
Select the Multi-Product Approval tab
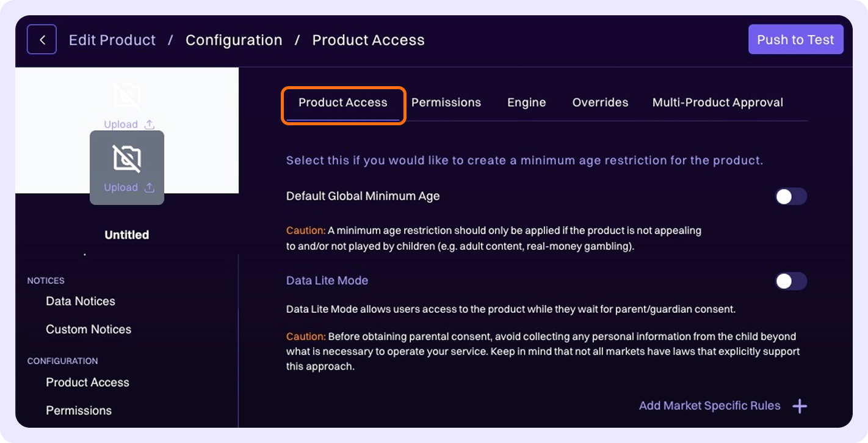[x=717, y=103]
